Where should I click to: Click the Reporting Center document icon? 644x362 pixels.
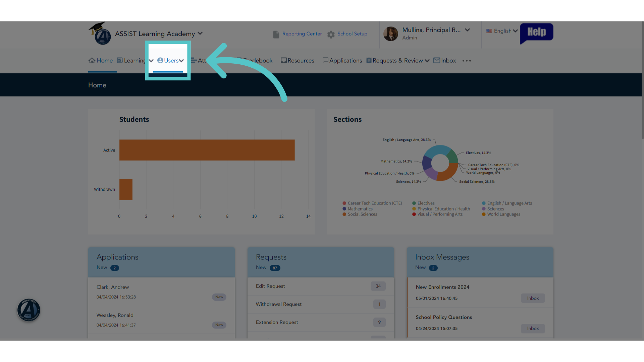pos(276,34)
